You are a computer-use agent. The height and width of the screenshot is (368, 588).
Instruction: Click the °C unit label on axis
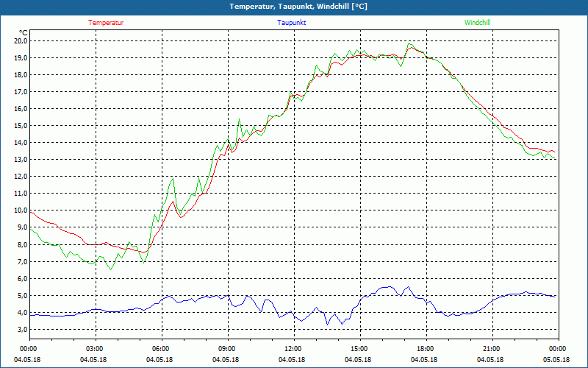23,32
